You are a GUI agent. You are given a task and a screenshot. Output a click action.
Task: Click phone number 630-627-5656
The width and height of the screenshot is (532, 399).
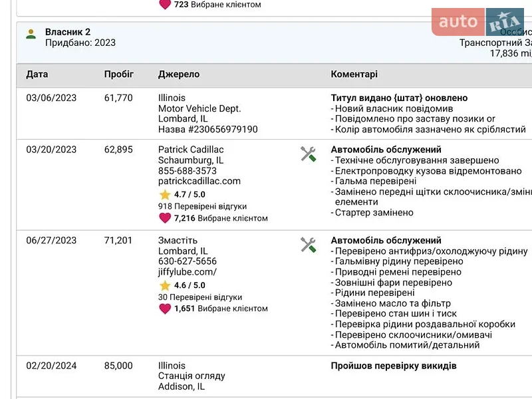[188, 261]
